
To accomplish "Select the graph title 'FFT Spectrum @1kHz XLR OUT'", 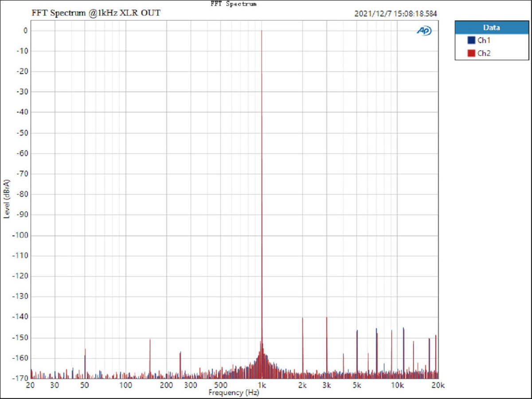I will [96, 13].
